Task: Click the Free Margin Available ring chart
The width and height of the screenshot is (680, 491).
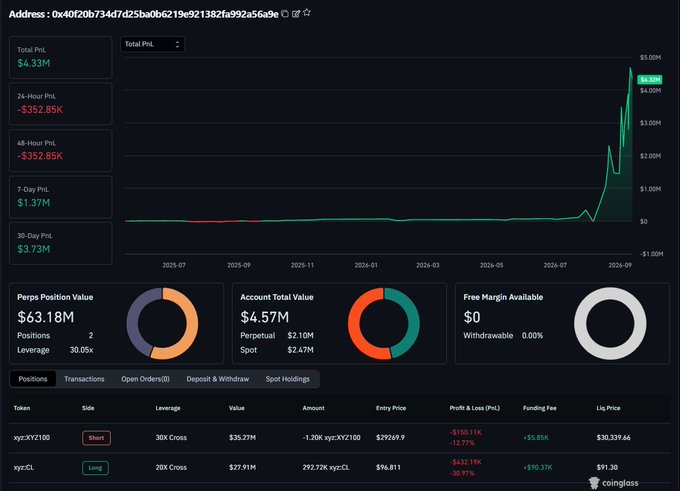Action: (610, 324)
